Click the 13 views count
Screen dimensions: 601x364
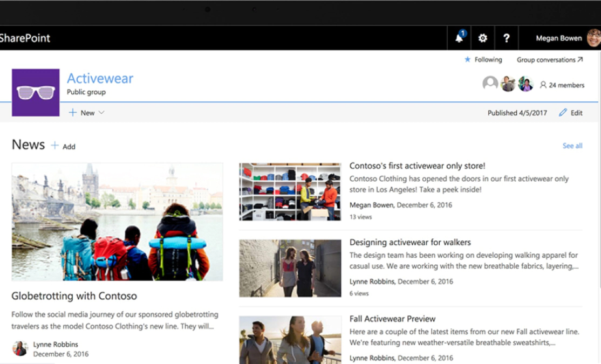click(x=360, y=217)
